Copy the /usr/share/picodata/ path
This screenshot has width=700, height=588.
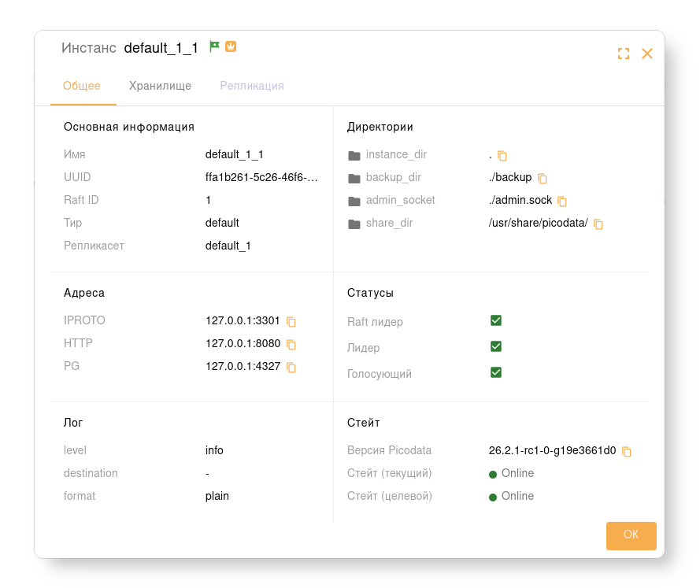tap(598, 224)
